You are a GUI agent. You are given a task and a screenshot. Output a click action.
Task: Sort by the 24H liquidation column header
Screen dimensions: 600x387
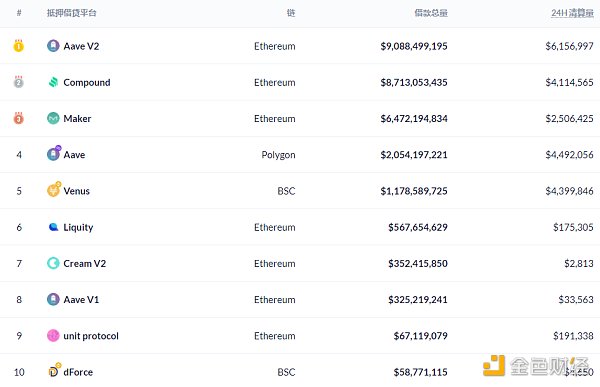pos(572,13)
